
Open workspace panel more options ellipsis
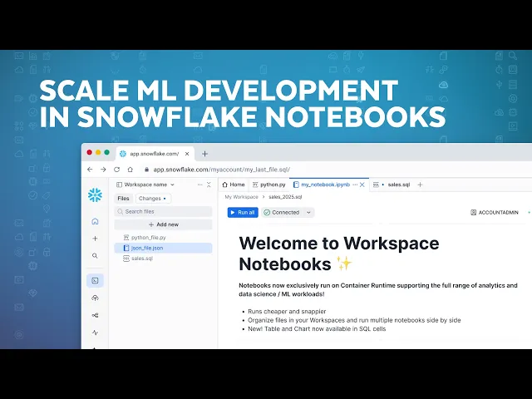click(x=199, y=185)
